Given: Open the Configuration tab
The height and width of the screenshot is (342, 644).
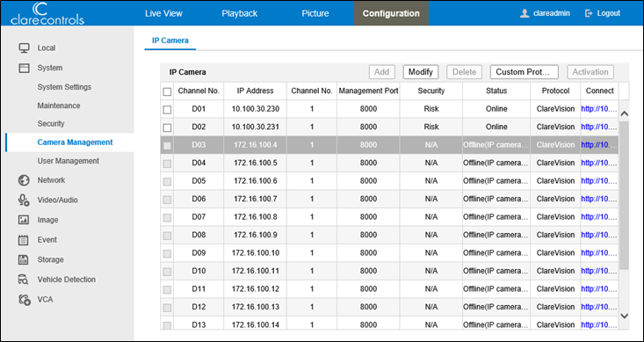Looking at the screenshot, I should (391, 13).
